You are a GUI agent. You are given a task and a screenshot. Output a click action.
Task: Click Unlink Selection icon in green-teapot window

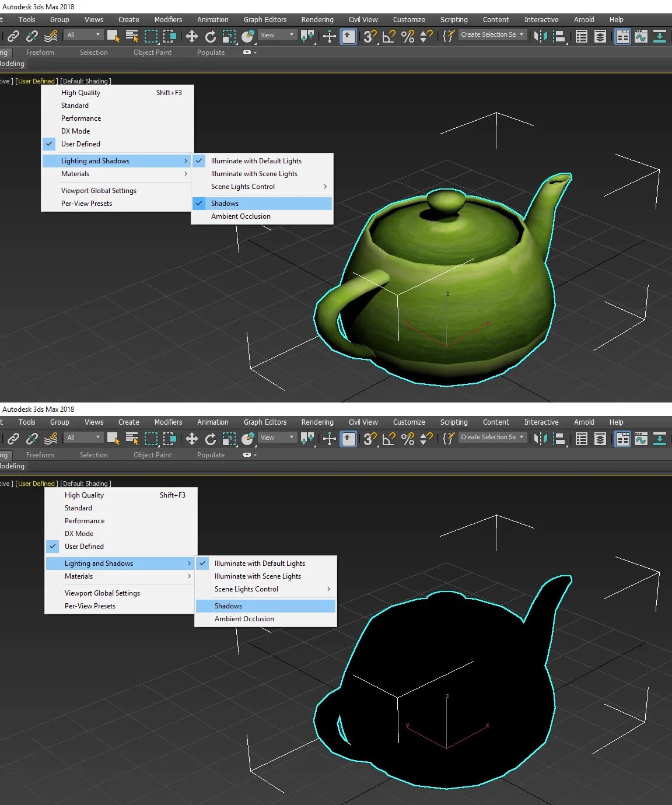tap(32, 36)
